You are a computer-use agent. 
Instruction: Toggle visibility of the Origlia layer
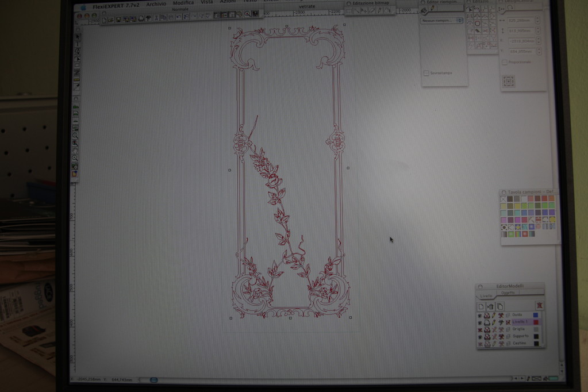479,330
